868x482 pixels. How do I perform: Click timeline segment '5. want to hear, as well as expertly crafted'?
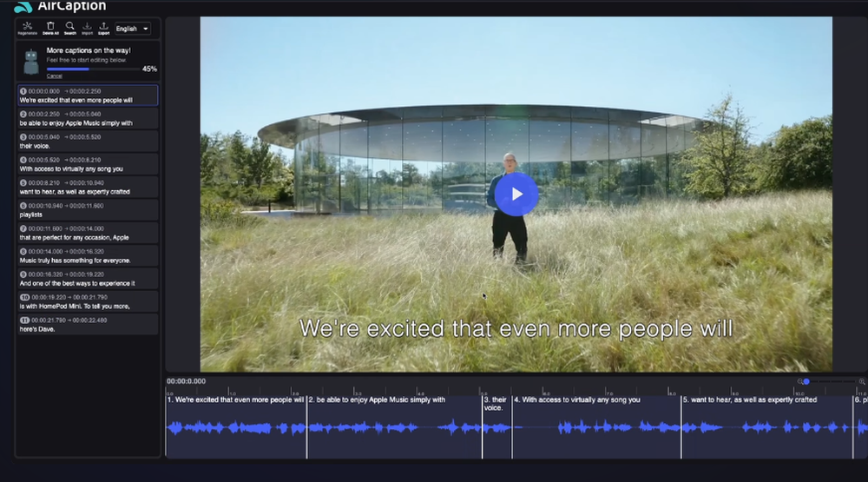point(767,426)
